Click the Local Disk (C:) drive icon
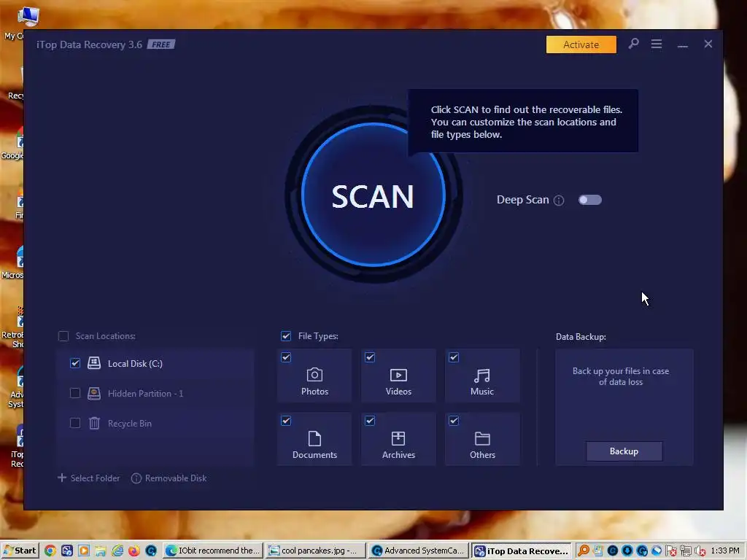This screenshot has height=560, width=747. (94, 363)
